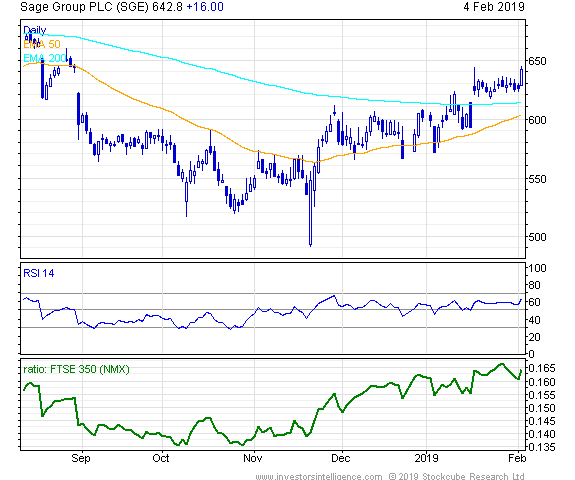Click the 'ratio: FTSE 350 (NMX)' label

pyautogui.click(x=76, y=369)
